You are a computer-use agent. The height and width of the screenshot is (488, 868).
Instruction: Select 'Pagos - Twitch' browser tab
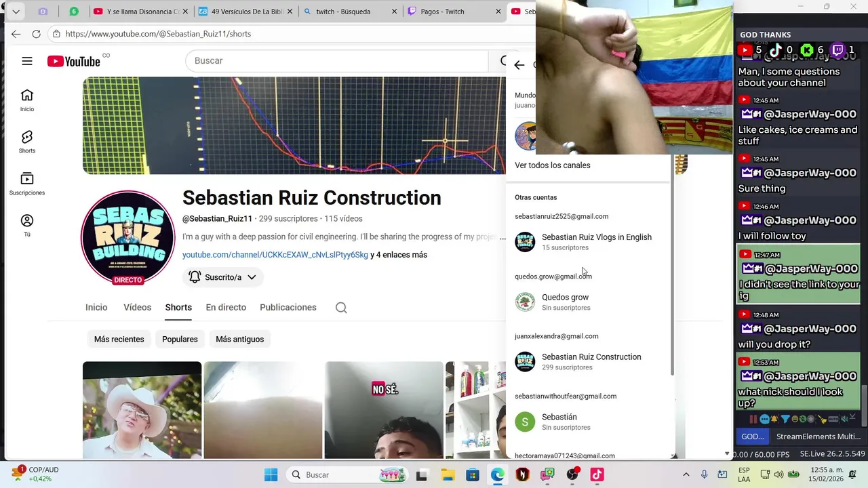click(455, 12)
